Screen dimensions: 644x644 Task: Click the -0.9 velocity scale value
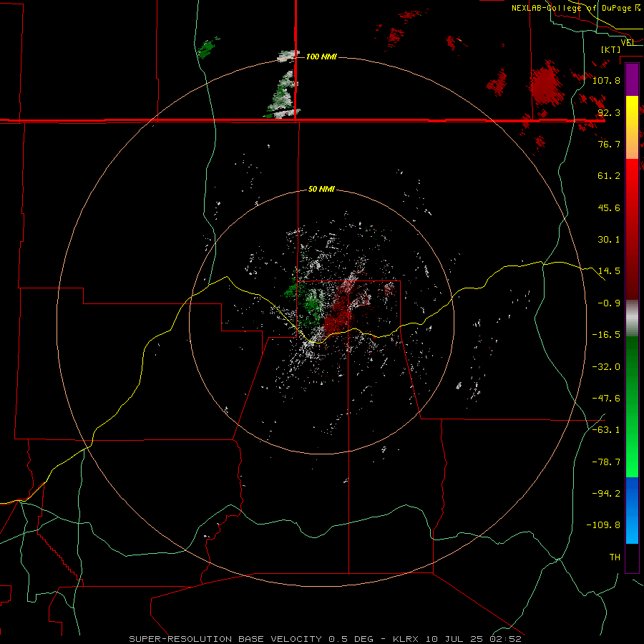pos(609,303)
